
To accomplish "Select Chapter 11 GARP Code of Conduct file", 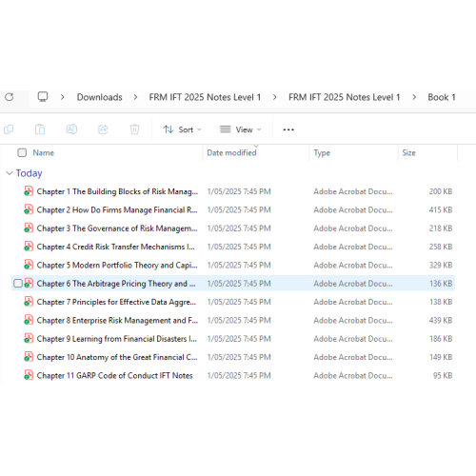I will pyautogui.click(x=114, y=376).
